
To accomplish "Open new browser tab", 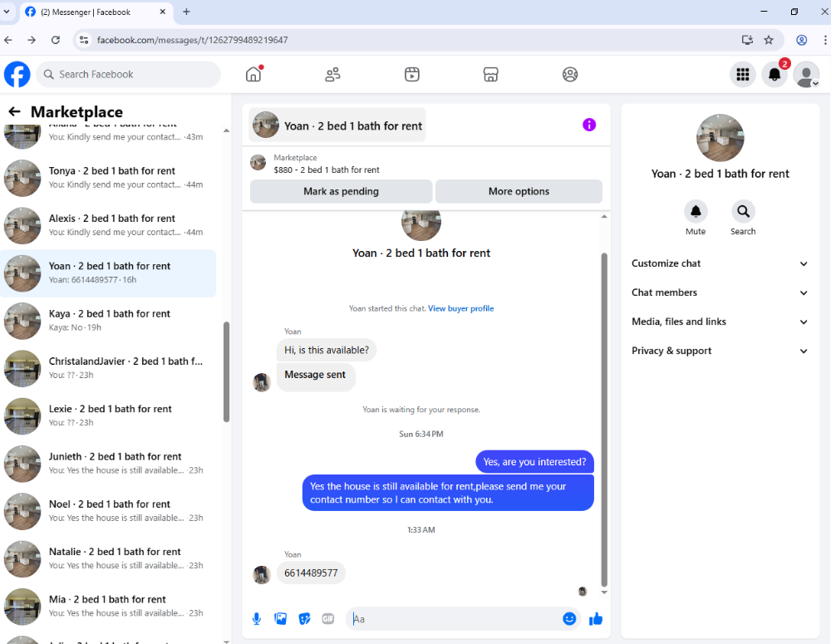I will 186,12.
